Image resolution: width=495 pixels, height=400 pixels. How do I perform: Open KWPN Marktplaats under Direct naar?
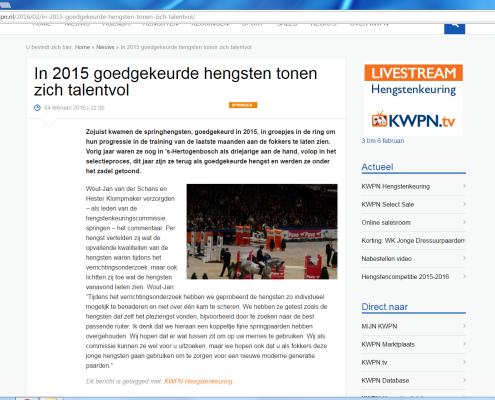(388, 344)
